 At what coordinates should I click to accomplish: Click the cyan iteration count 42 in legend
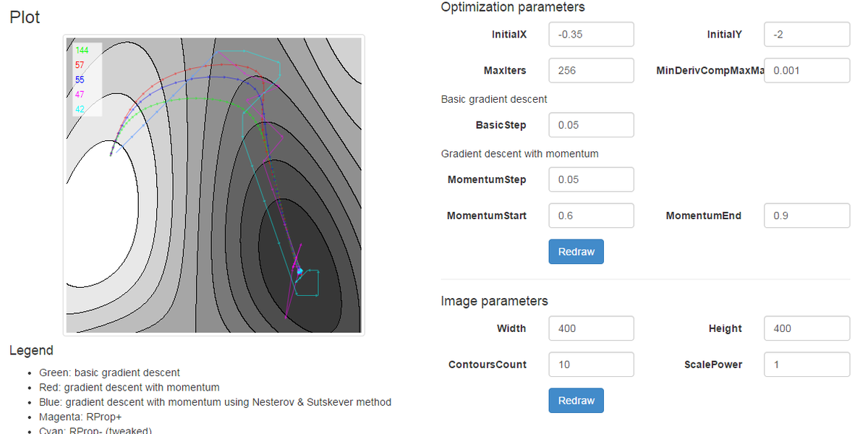(x=80, y=109)
